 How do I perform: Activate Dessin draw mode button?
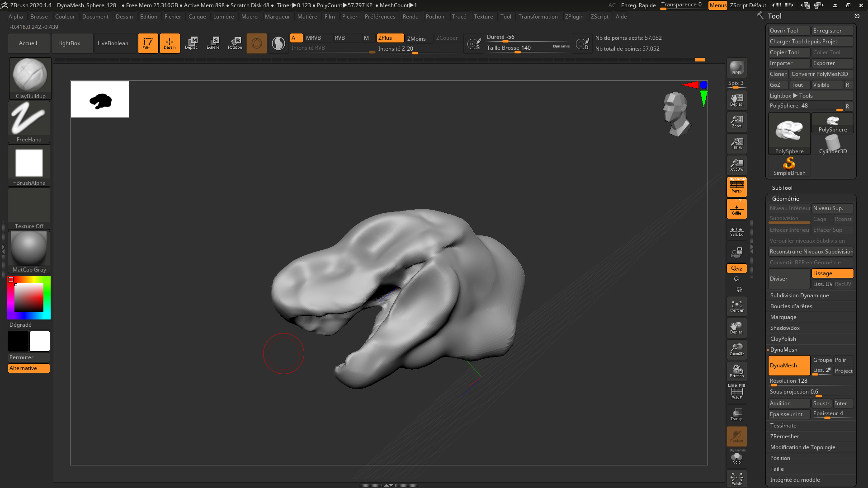170,43
